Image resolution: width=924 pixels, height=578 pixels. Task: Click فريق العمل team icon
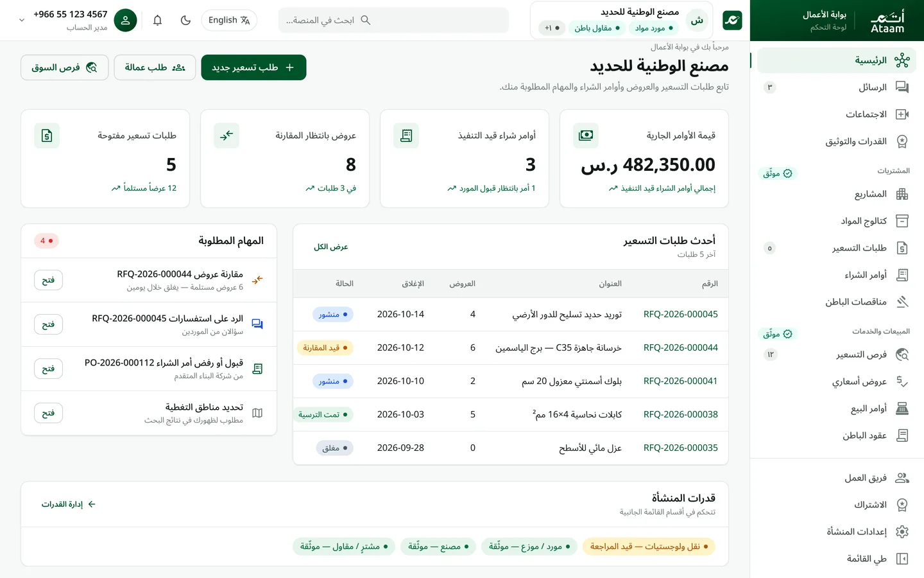coord(902,478)
